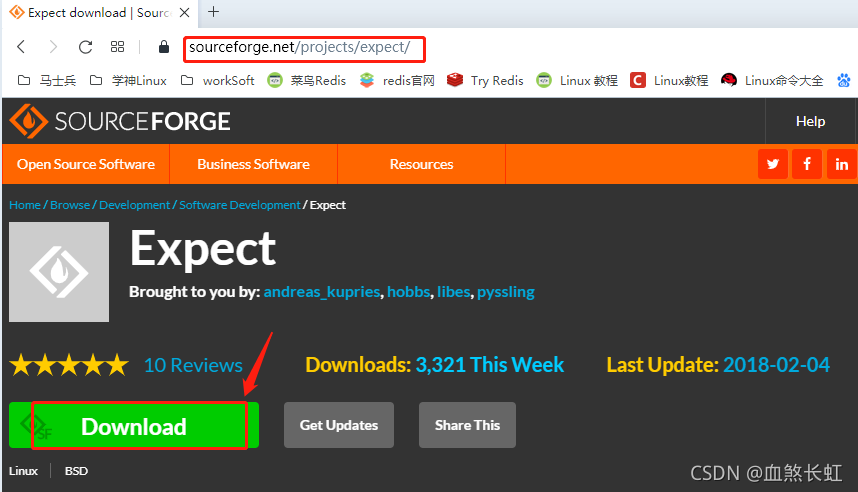Open the Open Source Software menu
The width and height of the screenshot is (858, 492).
86,164
